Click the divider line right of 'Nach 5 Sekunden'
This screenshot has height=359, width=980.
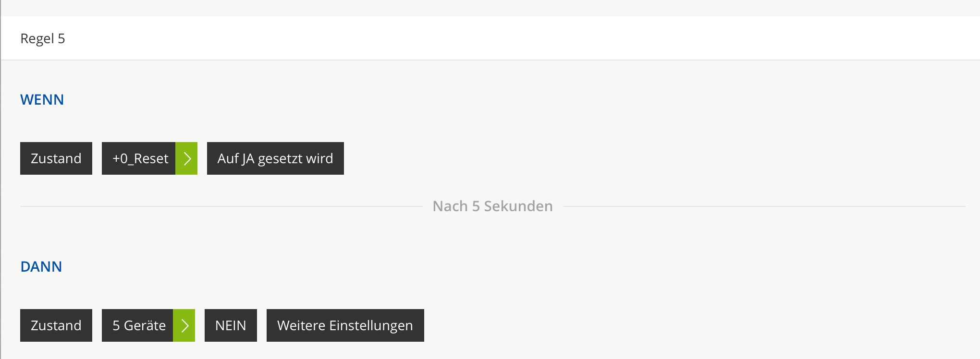tap(764, 206)
